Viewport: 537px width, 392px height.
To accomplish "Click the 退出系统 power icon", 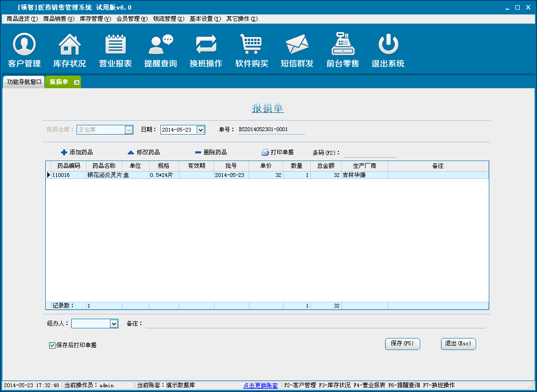I will [x=388, y=45].
